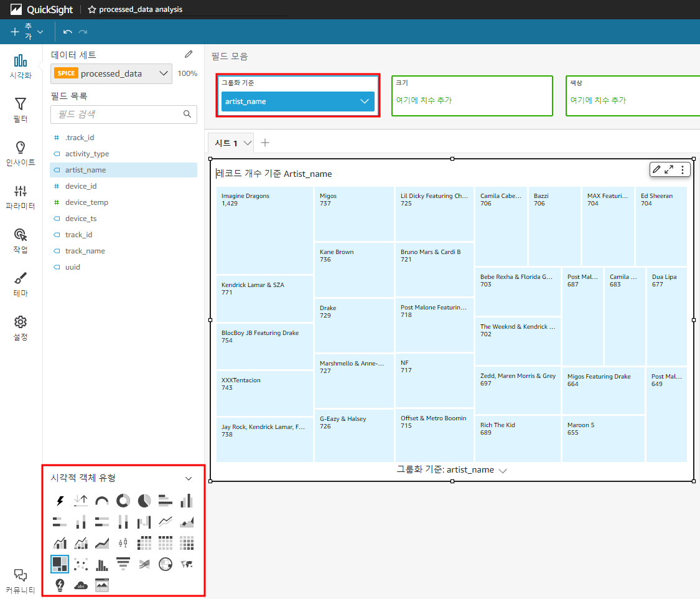Select the track_name field
The image size is (700, 599).
click(123, 250)
